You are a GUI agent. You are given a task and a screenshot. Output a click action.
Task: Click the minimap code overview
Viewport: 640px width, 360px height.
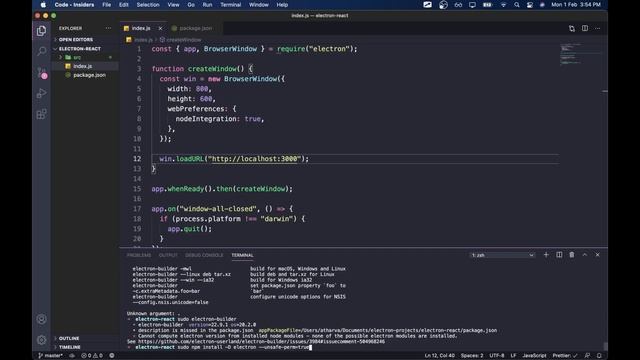tap(580, 55)
